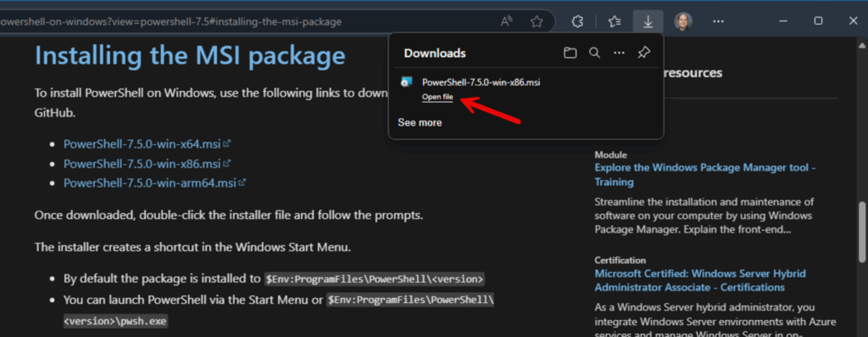Click the Read aloud icon in address bar
The height and width of the screenshot is (337, 868).
click(x=507, y=21)
